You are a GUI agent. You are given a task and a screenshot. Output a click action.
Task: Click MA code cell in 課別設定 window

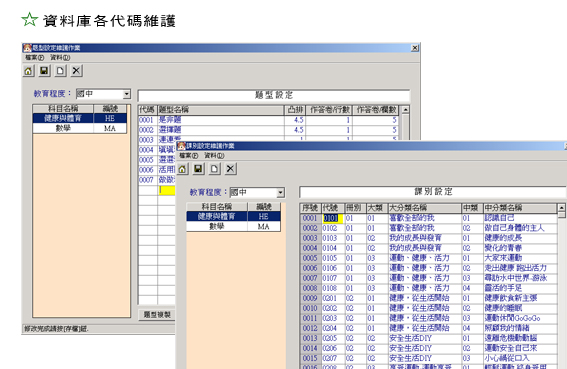click(x=264, y=226)
